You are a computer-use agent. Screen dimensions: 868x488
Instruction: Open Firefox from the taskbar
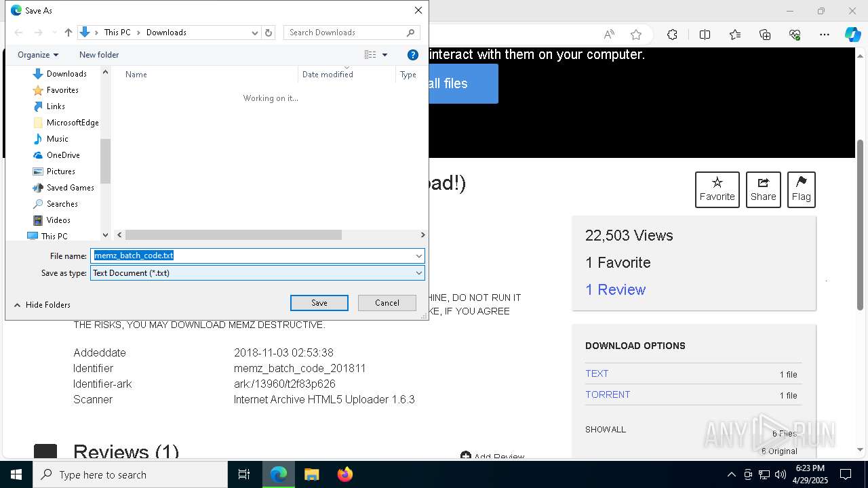pos(345,474)
